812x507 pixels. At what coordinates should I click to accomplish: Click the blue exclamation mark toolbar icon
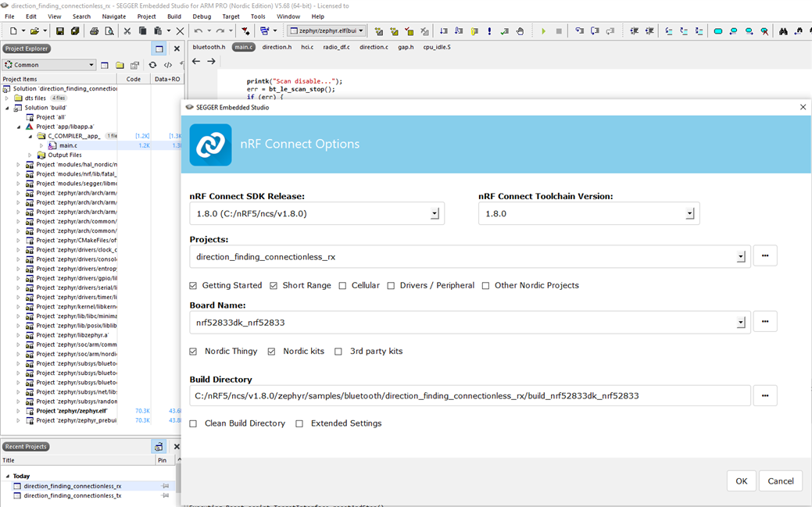(489, 31)
